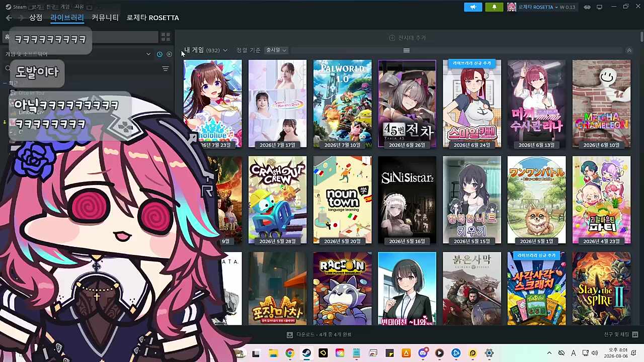Toggle the ready-to-play filter icon
This screenshot has height=362, width=644.
point(169,54)
